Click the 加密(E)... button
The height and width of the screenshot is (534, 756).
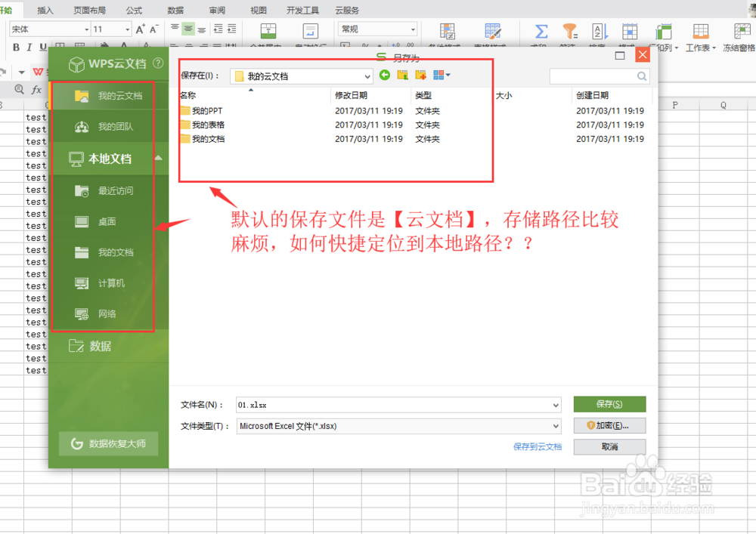[609, 426]
